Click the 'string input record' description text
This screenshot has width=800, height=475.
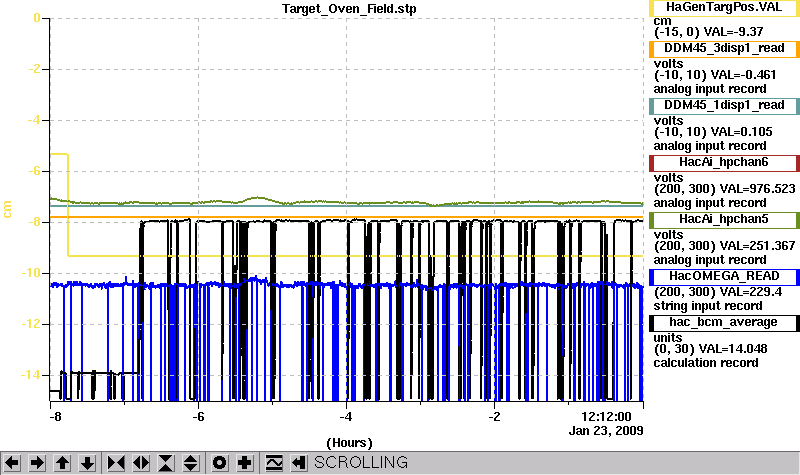pyautogui.click(x=708, y=306)
